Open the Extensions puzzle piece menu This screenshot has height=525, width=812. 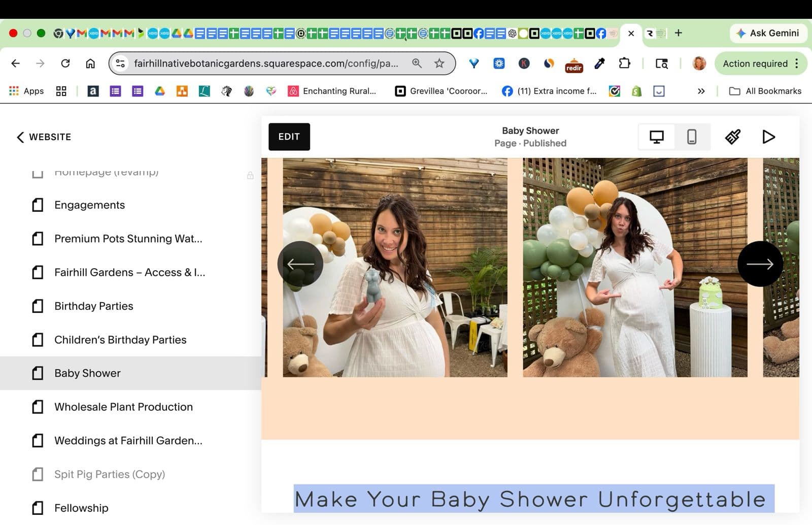click(x=625, y=63)
